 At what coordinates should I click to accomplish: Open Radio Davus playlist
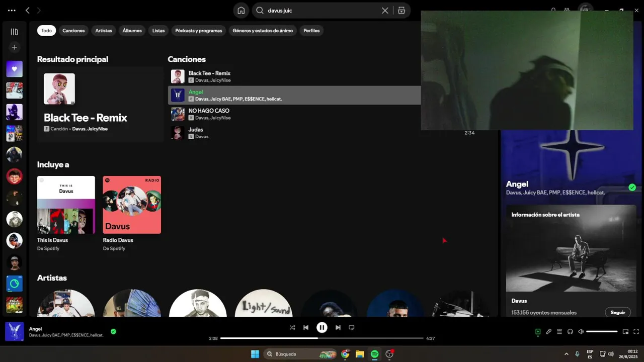coord(132,214)
